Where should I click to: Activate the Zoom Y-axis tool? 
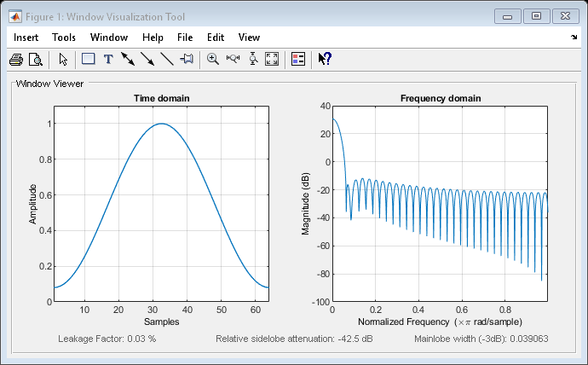(253, 59)
